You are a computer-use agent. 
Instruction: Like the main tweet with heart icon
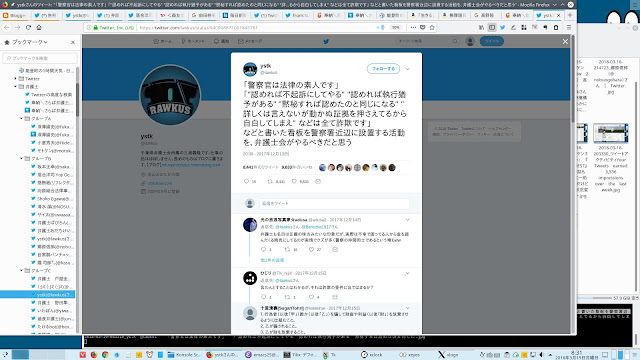294,181
